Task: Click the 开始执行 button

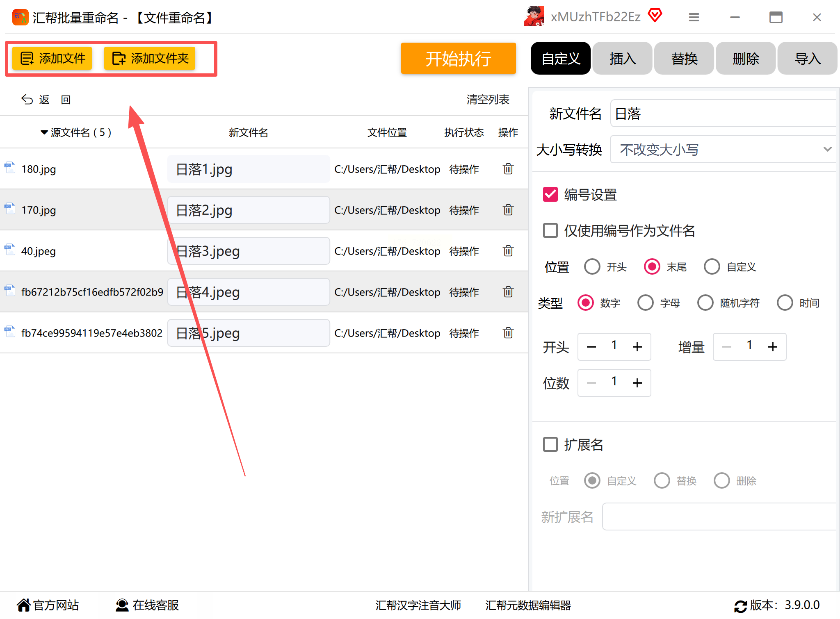Action: [458, 59]
